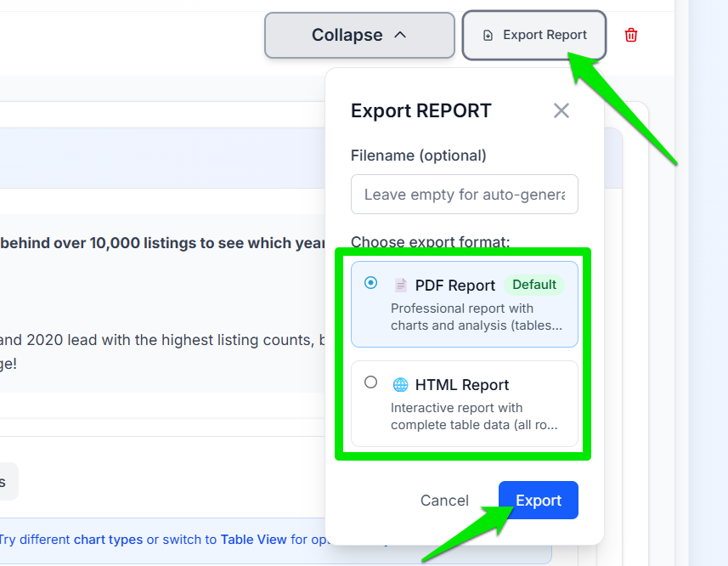
Task: Click the "HTML Report" title text
Action: [x=462, y=385]
